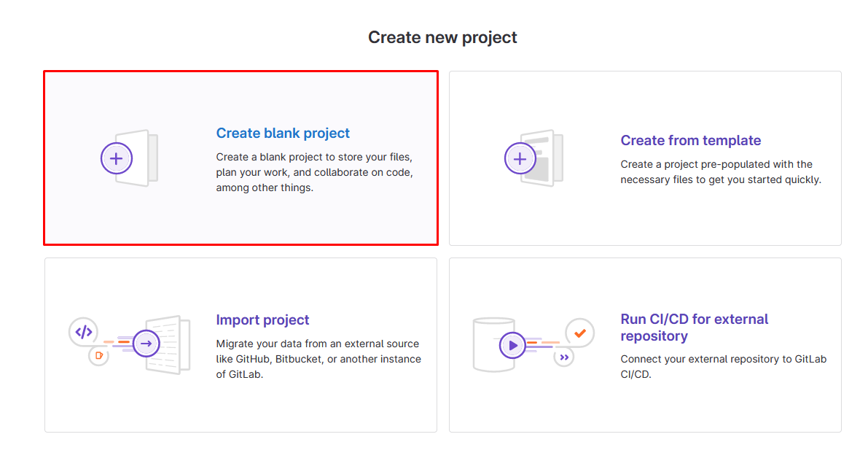This screenshot has height=453, width=868.
Task: Click the plus circle icon on template card
Action: [520, 158]
